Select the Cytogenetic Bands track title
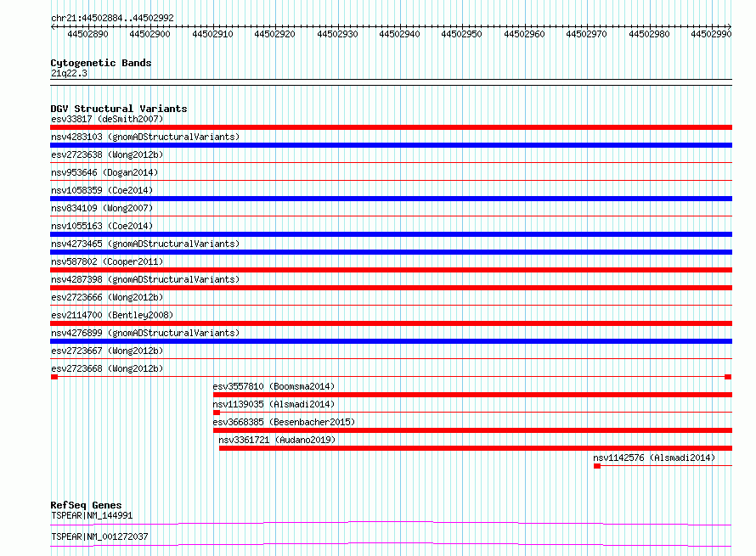 coord(101,63)
